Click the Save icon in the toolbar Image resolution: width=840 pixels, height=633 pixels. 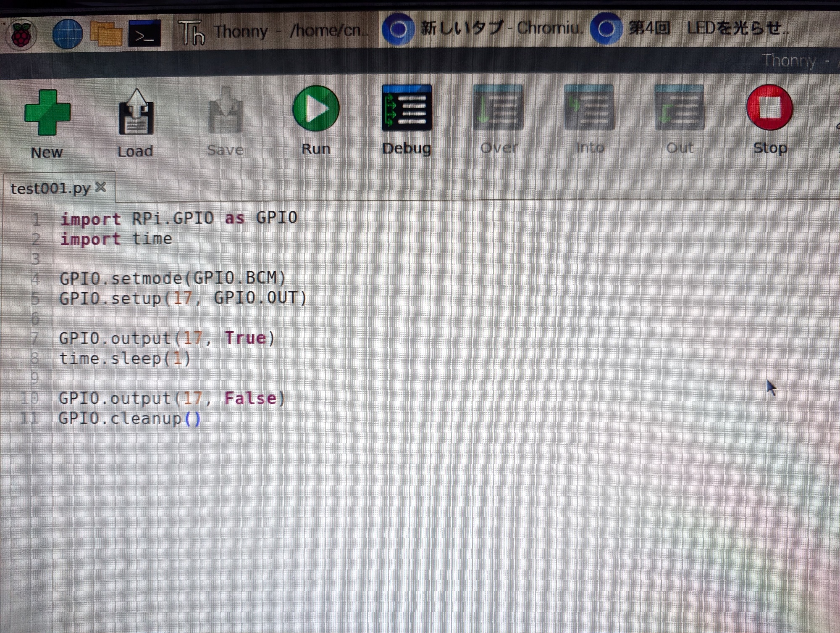226,111
